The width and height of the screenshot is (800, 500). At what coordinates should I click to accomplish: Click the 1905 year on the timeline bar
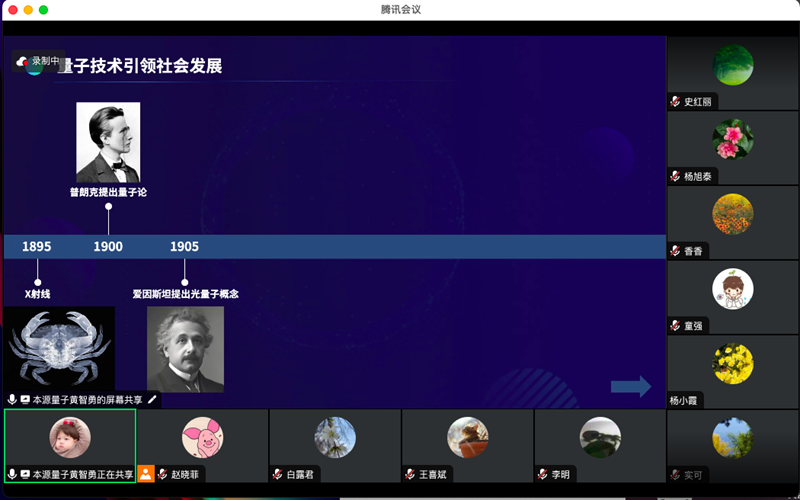[184, 247]
